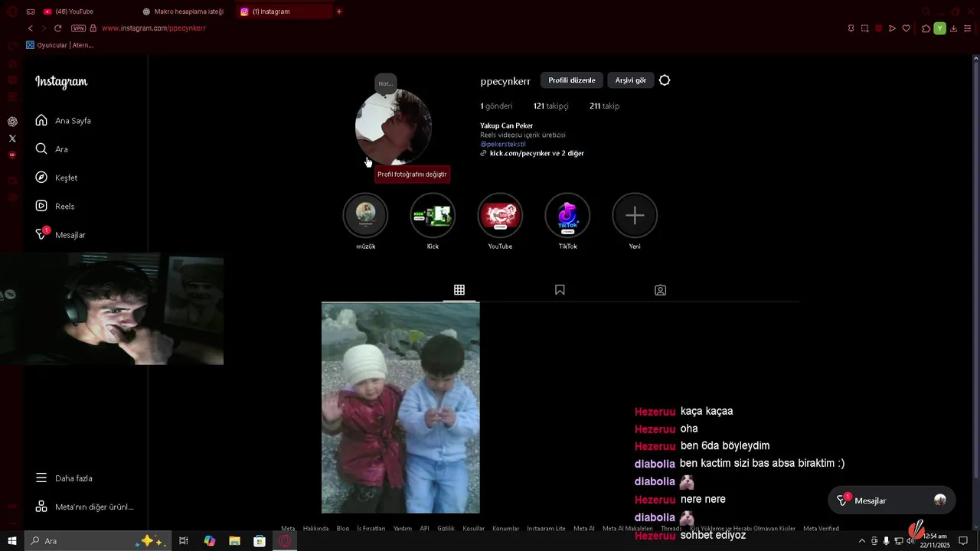This screenshot has width=980, height=551.
Task: Go to Keşfet explore page
Action: click(x=57, y=178)
